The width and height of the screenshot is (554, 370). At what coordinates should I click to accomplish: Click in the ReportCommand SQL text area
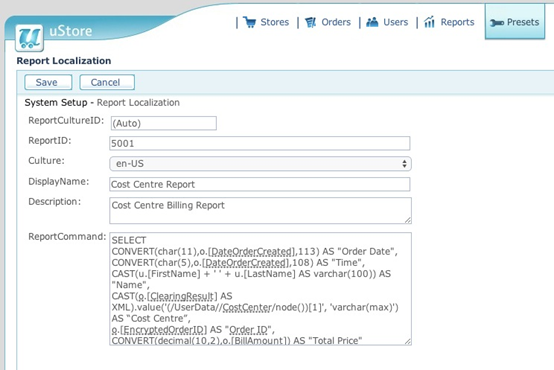pyautogui.click(x=260, y=289)
